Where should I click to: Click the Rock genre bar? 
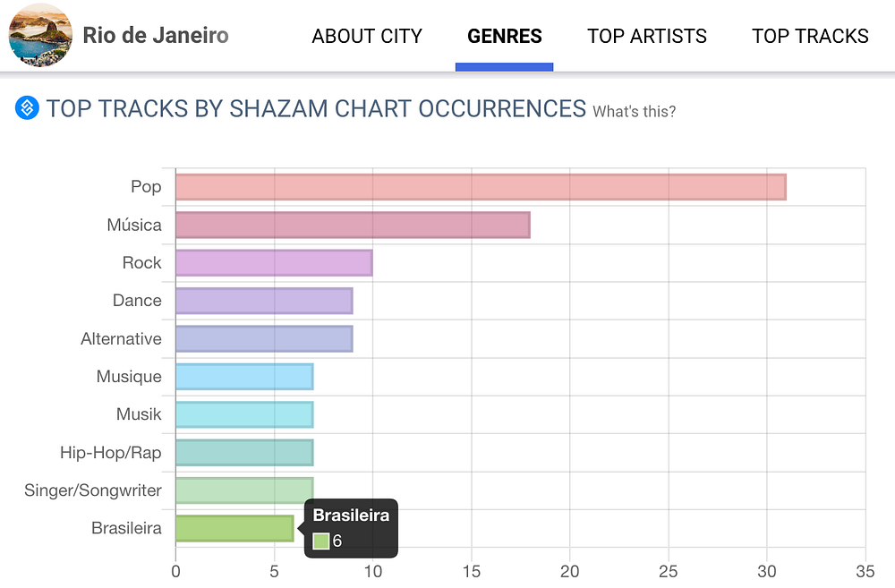(274, 263)
